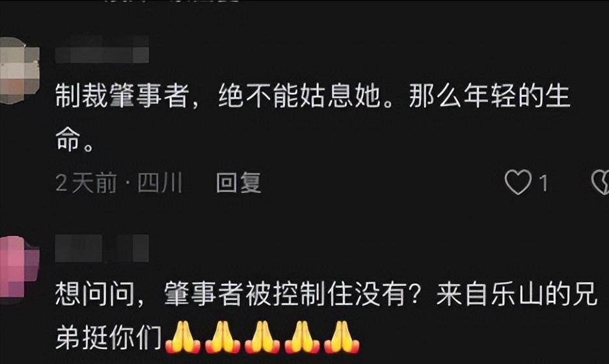Tap the fourth praying-hands emoji
This screenshot has width=609, height=364.
point(302,337)
